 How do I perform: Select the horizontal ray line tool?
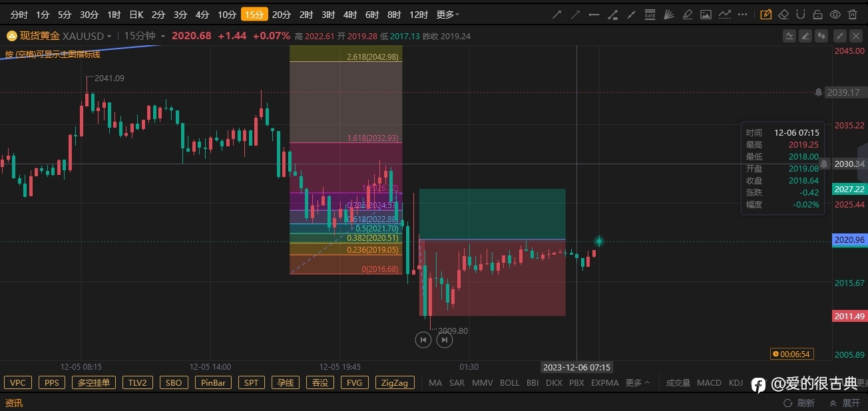(594, 15)
